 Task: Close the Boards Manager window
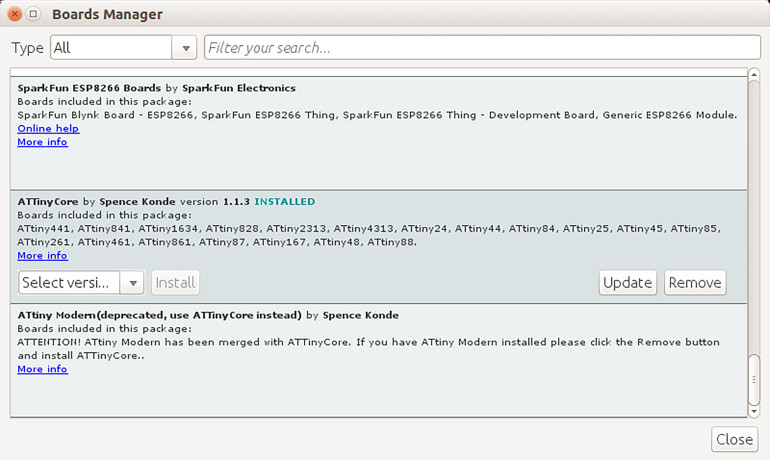click(x=15, y=14)
